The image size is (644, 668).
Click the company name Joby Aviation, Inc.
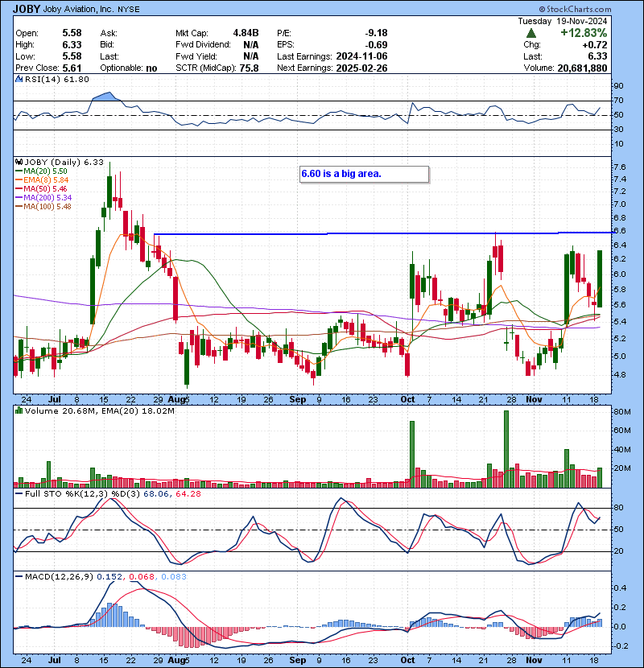[78, 10]
